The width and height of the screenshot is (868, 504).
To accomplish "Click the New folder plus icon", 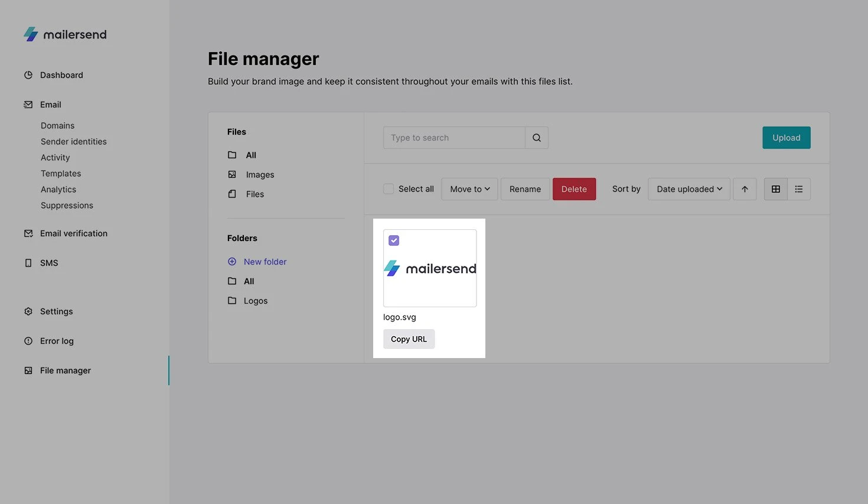I will pos(232,262).
